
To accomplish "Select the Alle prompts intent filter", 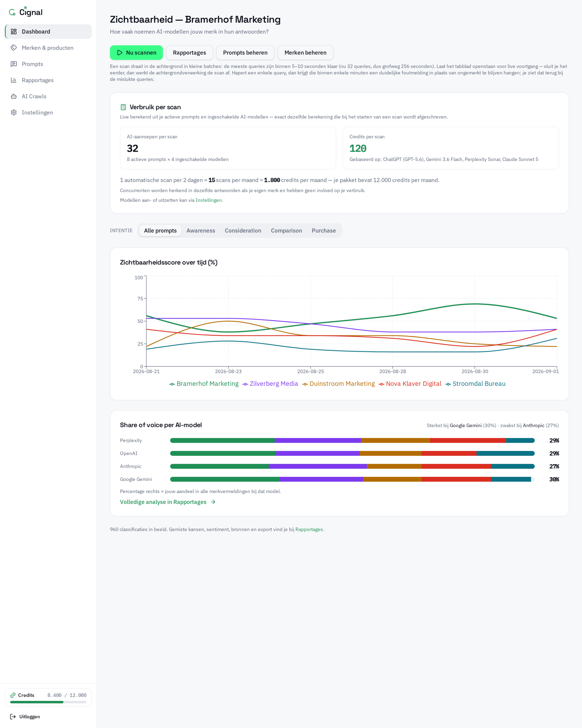I will (x=160, y=231).
